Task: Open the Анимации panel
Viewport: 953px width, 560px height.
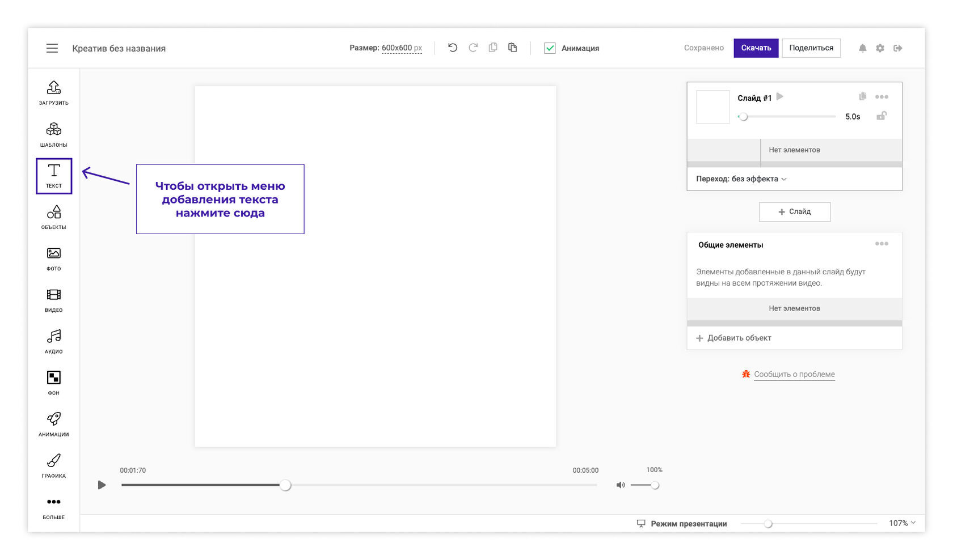Action: point(54,425)
